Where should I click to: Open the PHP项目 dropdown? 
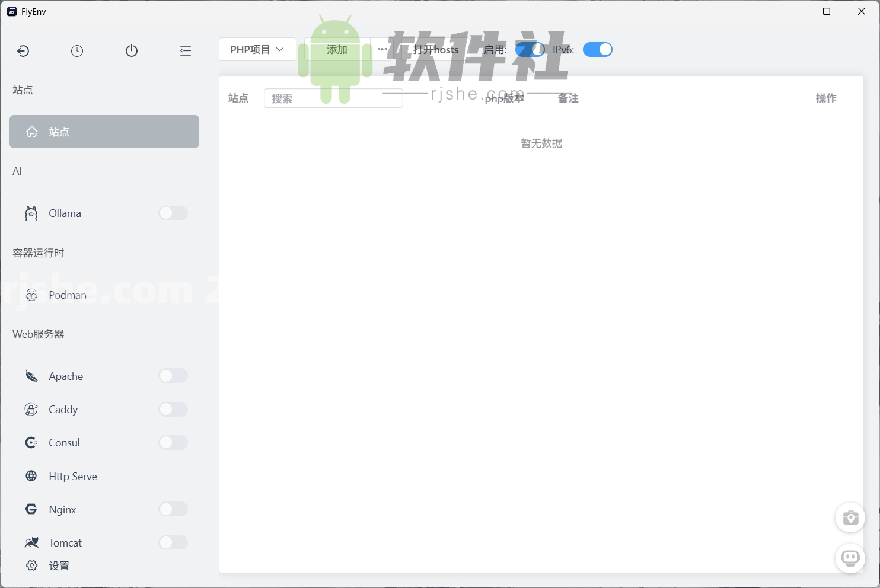257,49
